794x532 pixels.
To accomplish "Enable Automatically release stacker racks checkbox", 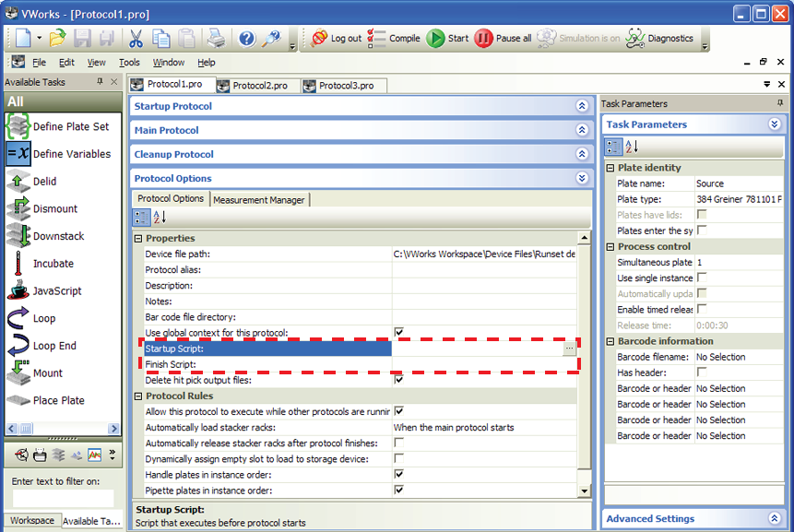I will tap(399, 443).
